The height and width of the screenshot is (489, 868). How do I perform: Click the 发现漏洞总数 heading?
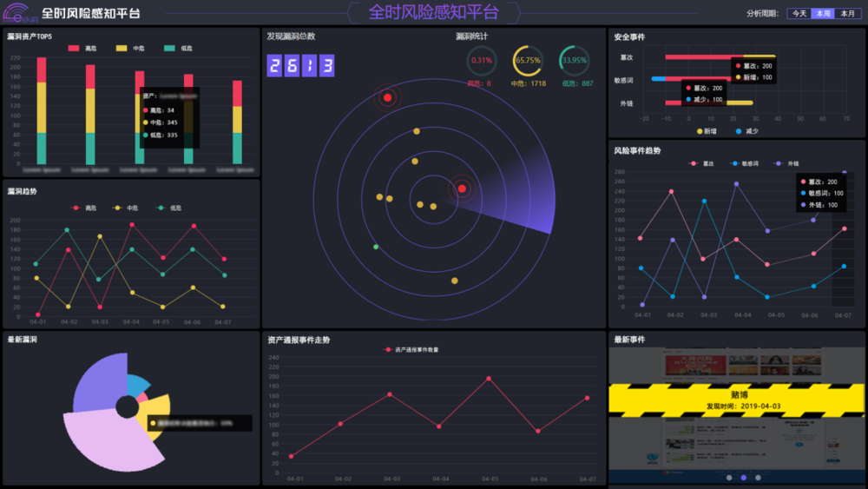click(291, 36)
